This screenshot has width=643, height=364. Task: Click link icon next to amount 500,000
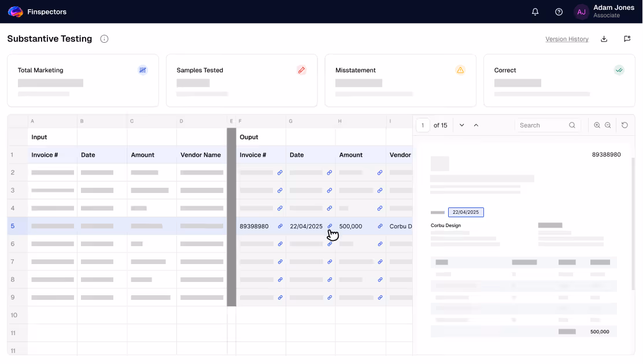tap(380, 226)
